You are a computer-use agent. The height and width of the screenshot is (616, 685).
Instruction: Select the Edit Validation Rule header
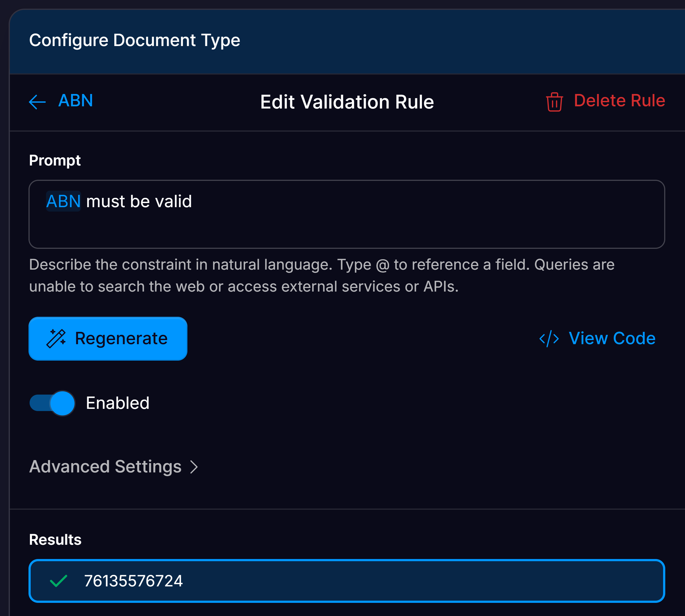(x=346, y=102)
